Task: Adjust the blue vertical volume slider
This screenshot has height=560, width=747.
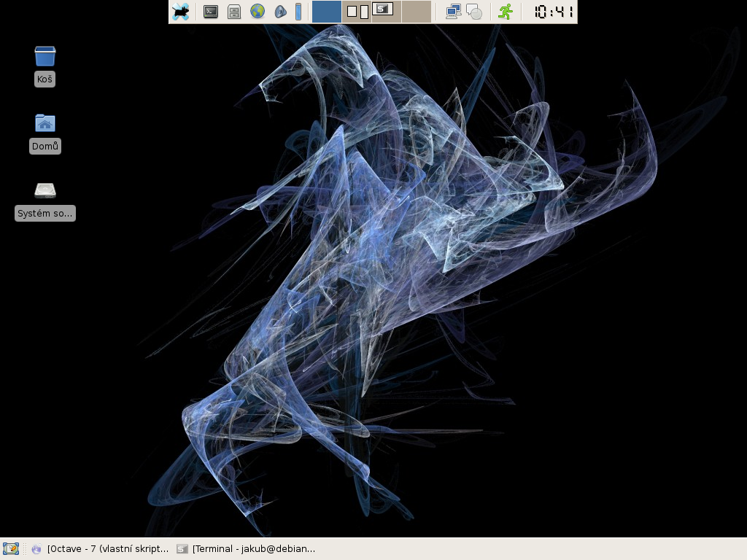Action: [298, 12]
